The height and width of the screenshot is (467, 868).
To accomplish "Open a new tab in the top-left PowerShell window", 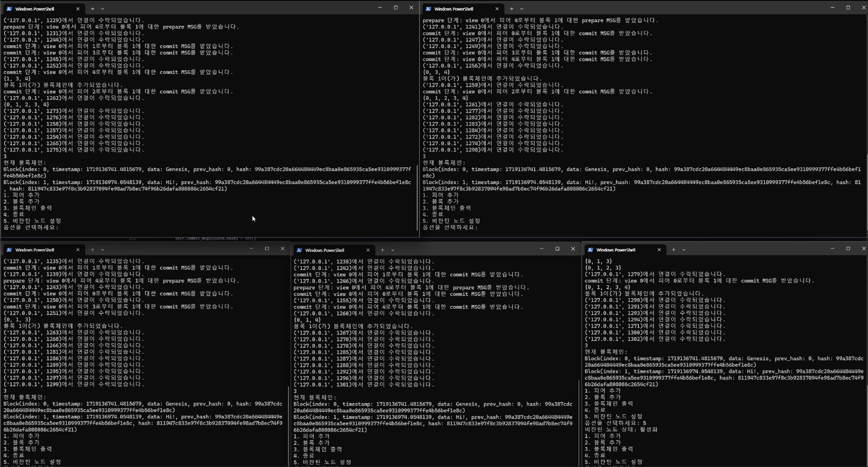I will point(92,8).
